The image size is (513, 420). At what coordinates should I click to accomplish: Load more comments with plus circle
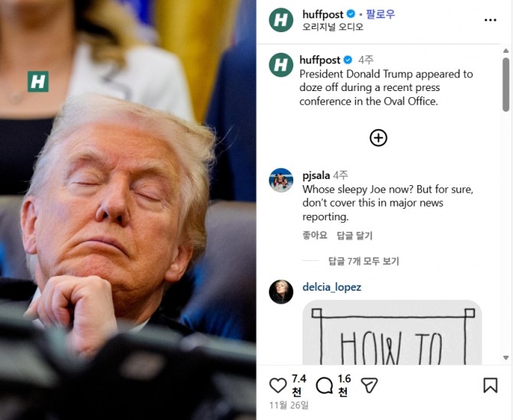click(x=378, y=138)
